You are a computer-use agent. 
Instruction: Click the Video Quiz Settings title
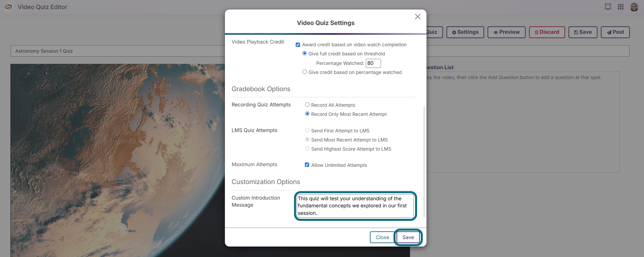(326, 23)
